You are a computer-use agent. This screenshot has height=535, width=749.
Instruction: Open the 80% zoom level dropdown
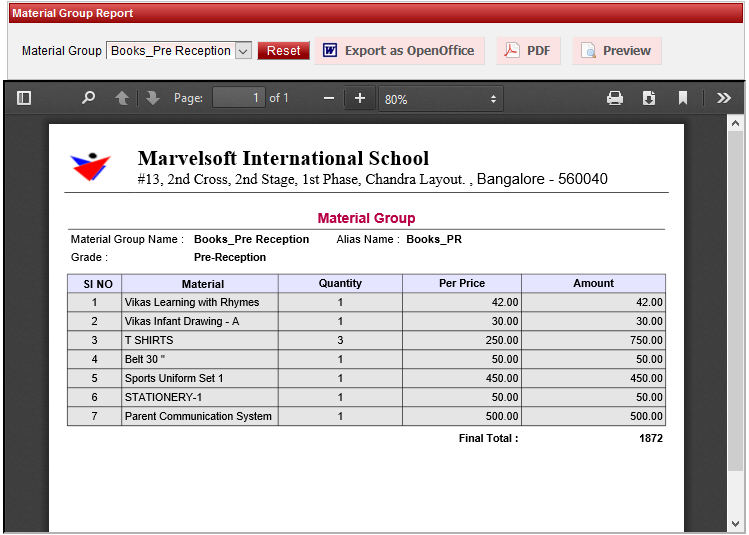(440, 99)
